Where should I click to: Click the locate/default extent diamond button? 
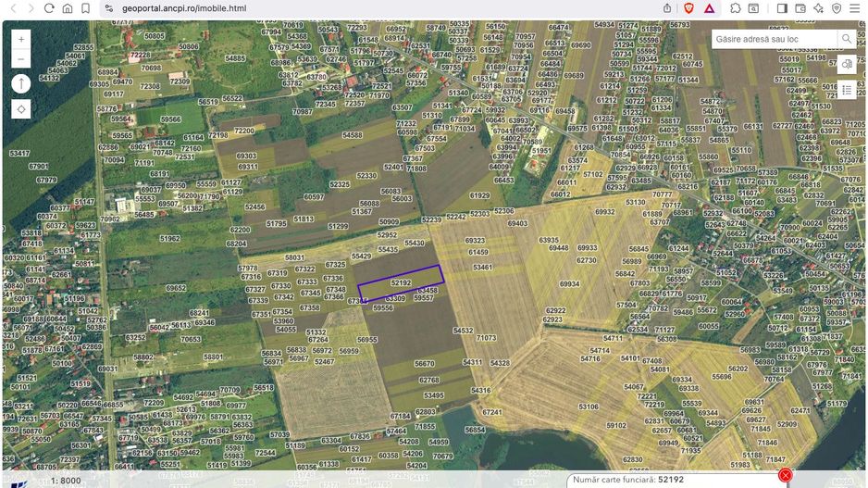(x=21, y=108)
